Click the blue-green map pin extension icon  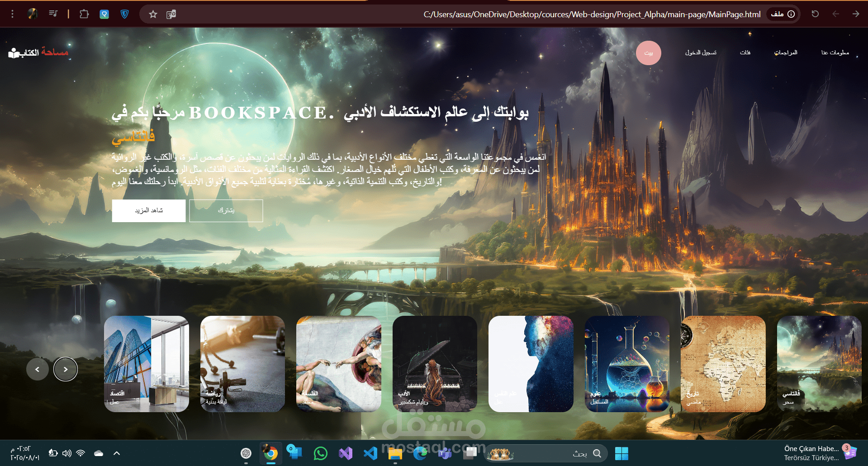click(104, 14)
